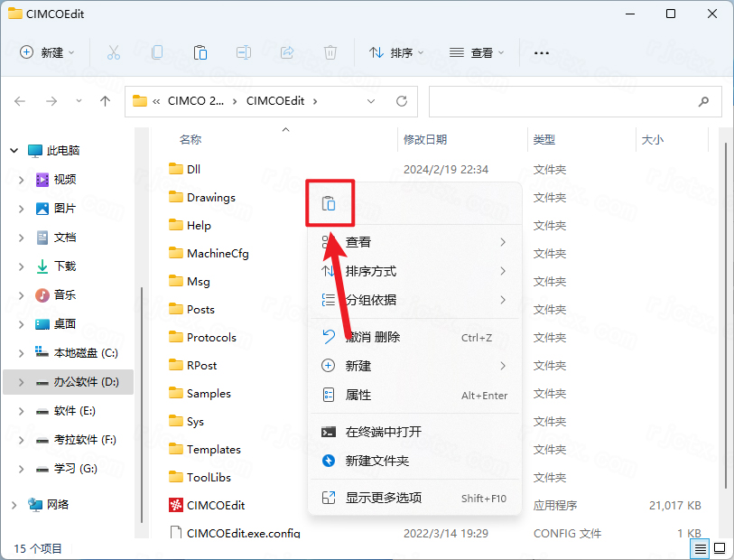Screen dimensions: 734x560
Task: Open the 新建 dropdown in toolbar
Action: point(47,52)
